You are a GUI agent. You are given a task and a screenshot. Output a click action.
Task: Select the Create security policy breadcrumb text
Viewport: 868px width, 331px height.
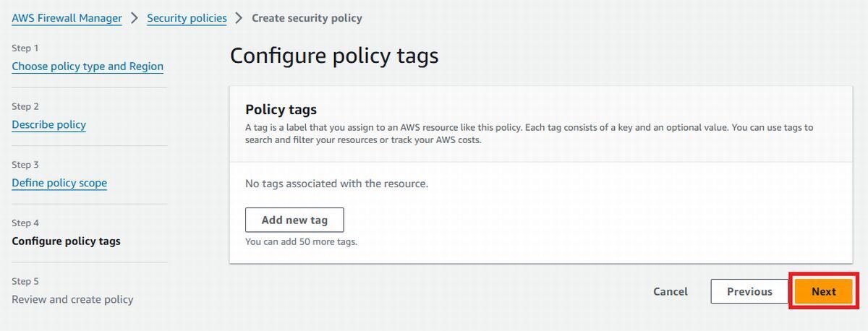tap(307, 18)
